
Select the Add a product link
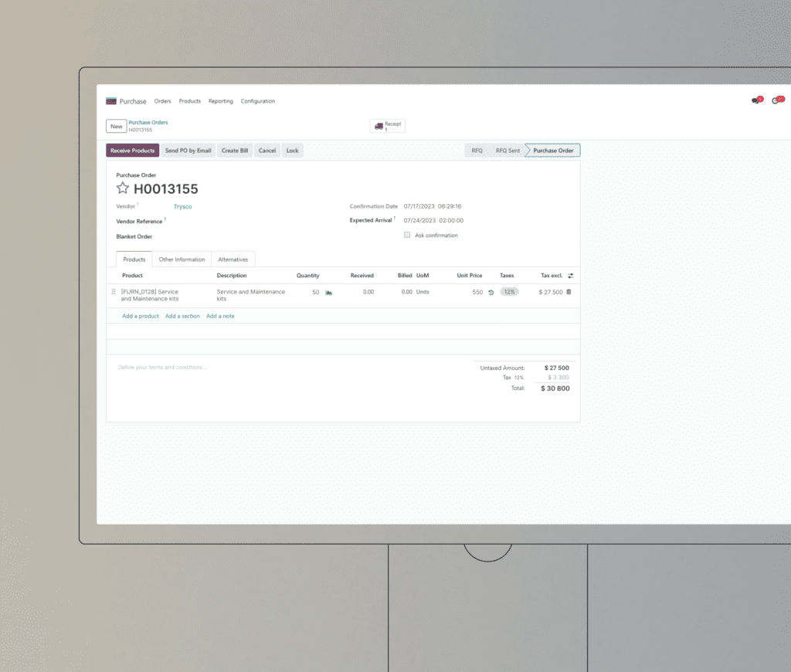click(140, 316)
